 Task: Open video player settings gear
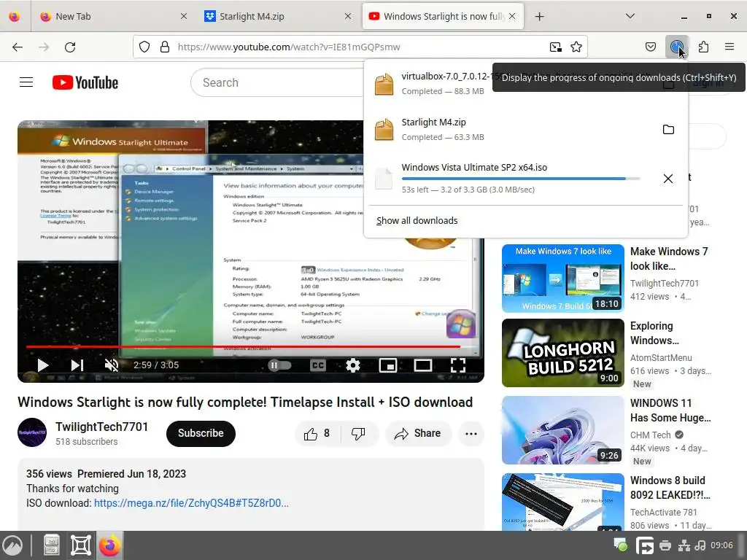click(353, 365)
